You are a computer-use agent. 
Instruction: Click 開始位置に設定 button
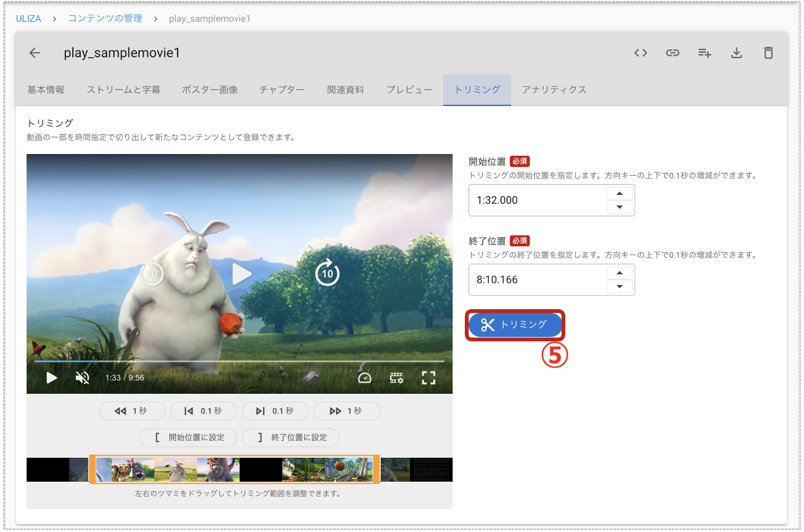(188, 438)
